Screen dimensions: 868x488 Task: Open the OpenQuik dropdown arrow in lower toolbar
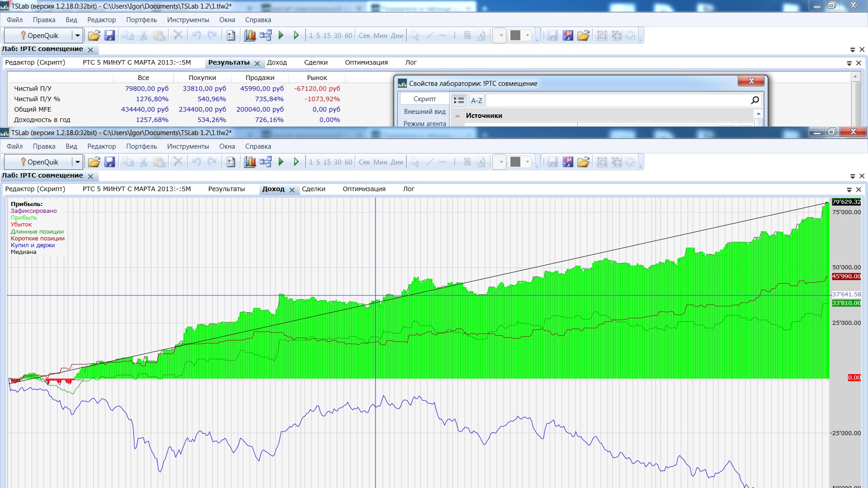(x=77, y=162)
